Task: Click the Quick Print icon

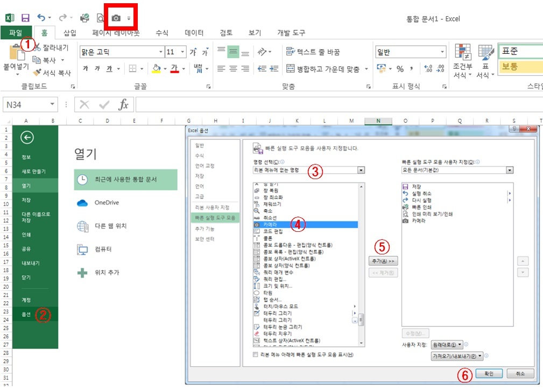Action: coord(84,17)
